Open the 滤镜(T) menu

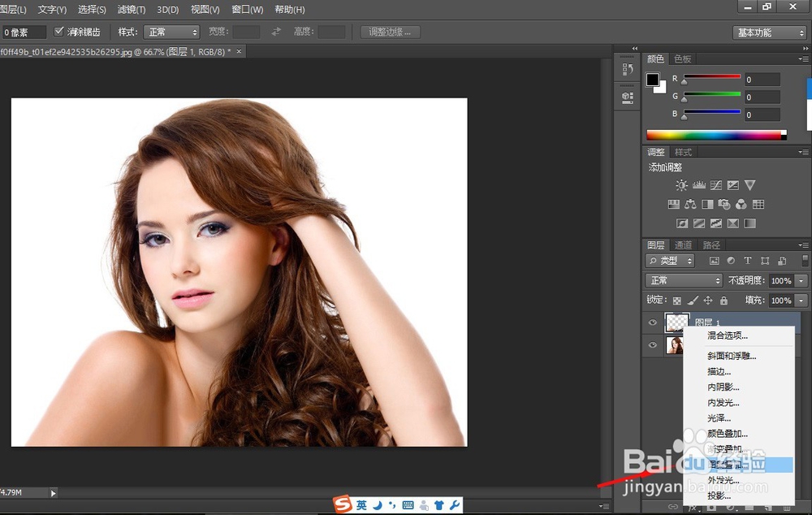[132, 9]
